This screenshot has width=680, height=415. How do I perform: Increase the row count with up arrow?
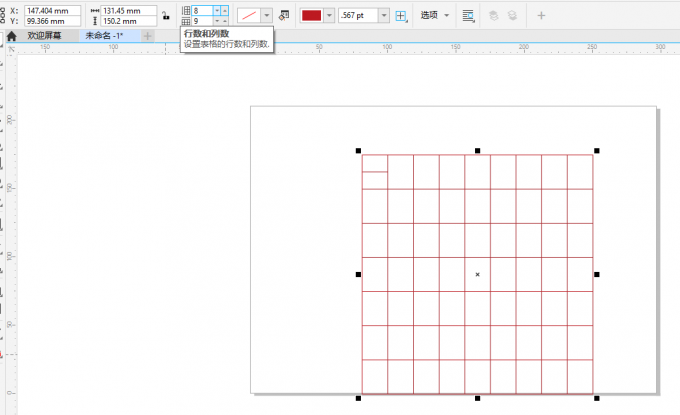point(225,10)
